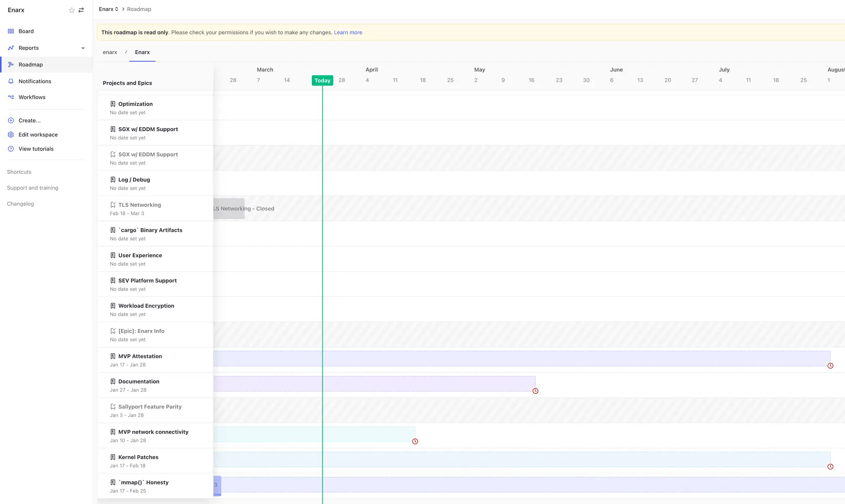Click the MVP network connectivity bar
This screenshot has width=845, height=504.
(314, 434)
